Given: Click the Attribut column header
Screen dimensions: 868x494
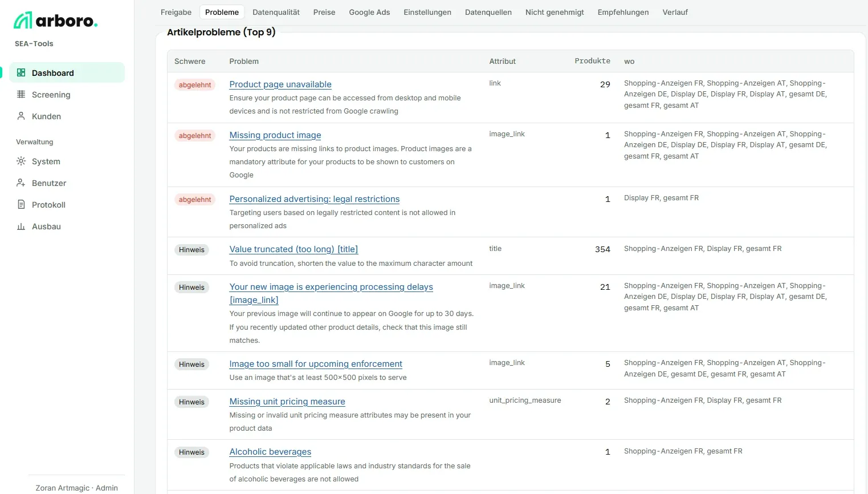Looking at the screenshot, I should point(502,61).
